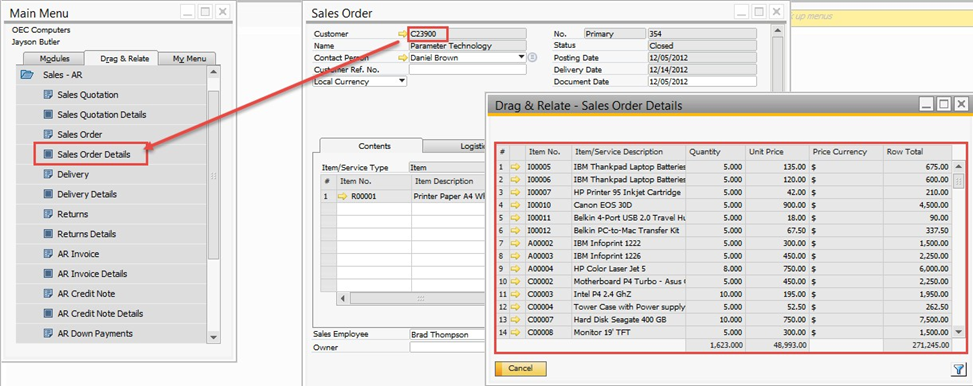Image resolution: width=973 pixels, height=386 pixels.
Task: Click the link arrow for row I00012
Action: pos(516,230)
